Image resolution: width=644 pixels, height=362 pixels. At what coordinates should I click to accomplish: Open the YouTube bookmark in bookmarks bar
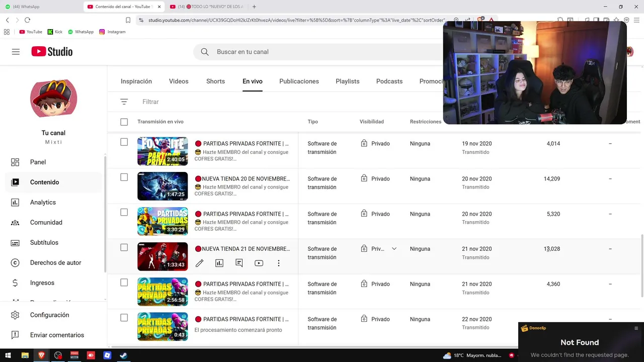click(x=31, y=32)
